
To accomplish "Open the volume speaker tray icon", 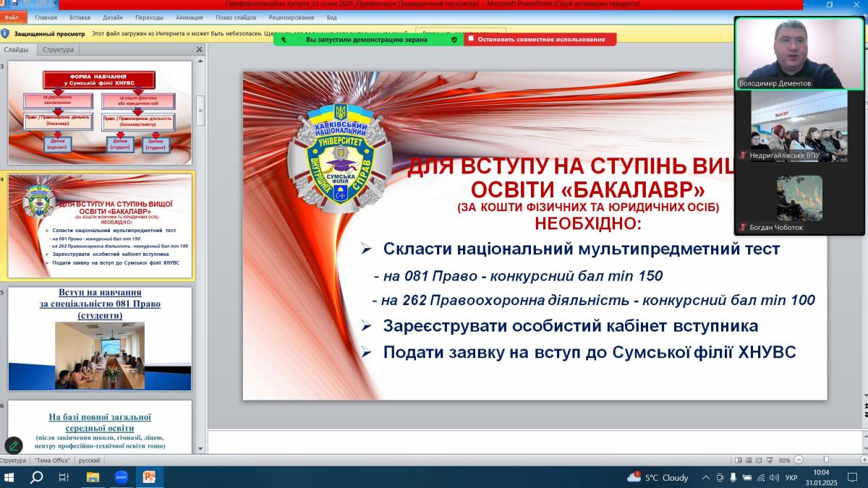I will coord(774,477).
